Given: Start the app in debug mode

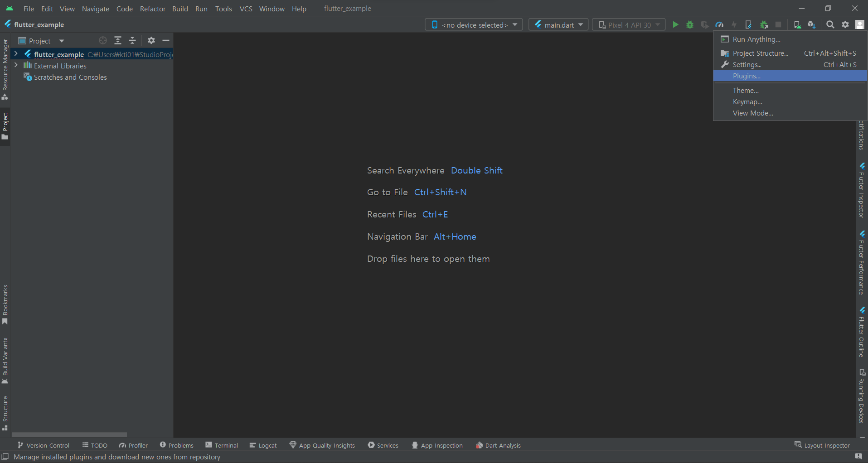Looking at the screenshot, I should [690, 24].
